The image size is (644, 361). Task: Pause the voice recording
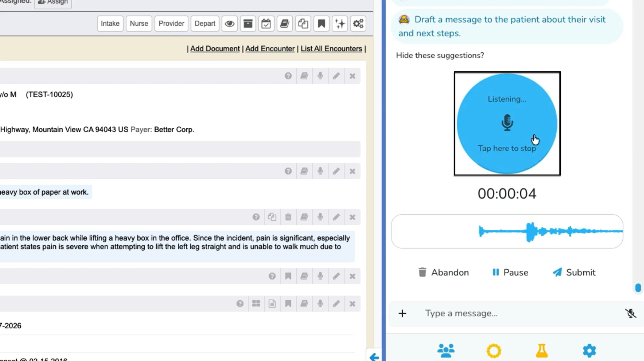click(x=510, y=272)
